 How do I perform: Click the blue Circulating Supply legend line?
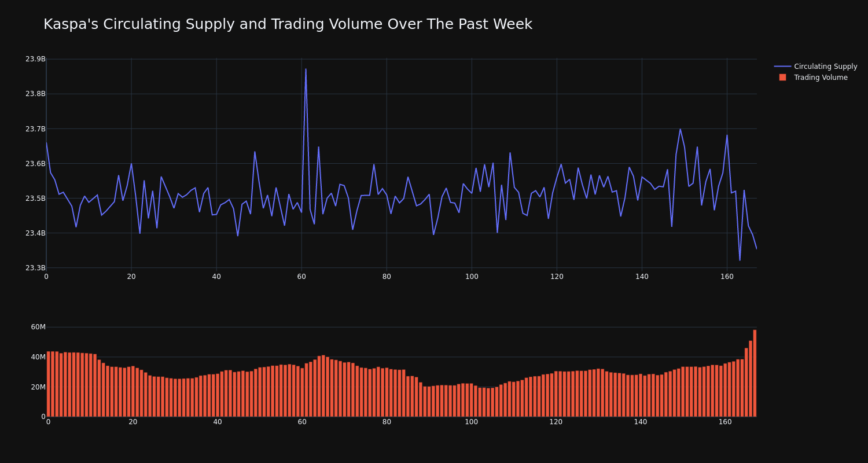click(x=782, y=67)
